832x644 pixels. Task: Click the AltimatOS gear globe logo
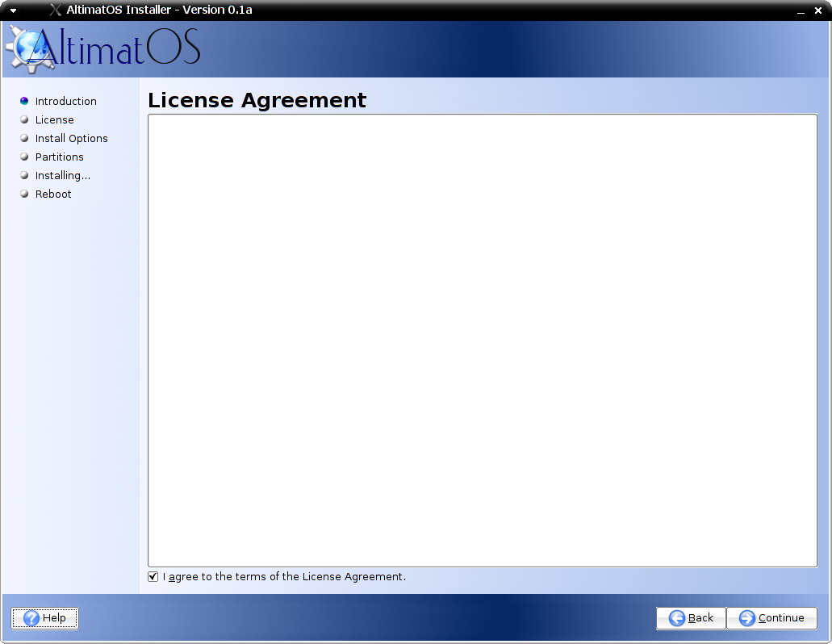31,49
